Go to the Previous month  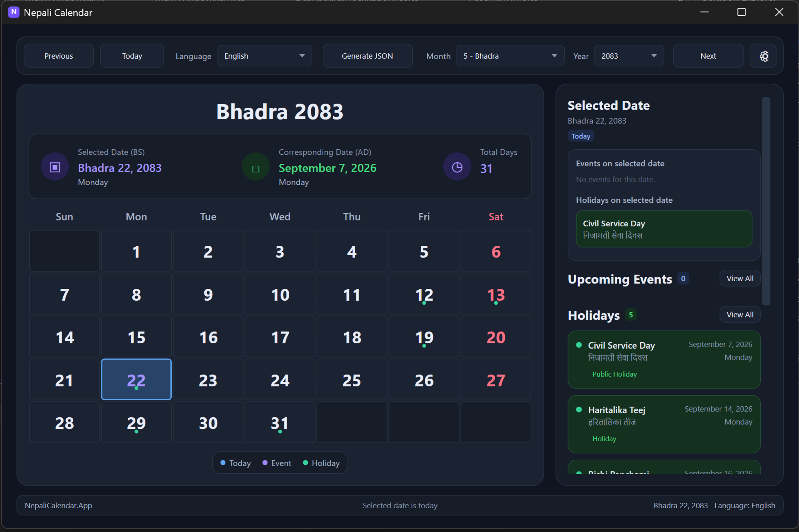59,56
